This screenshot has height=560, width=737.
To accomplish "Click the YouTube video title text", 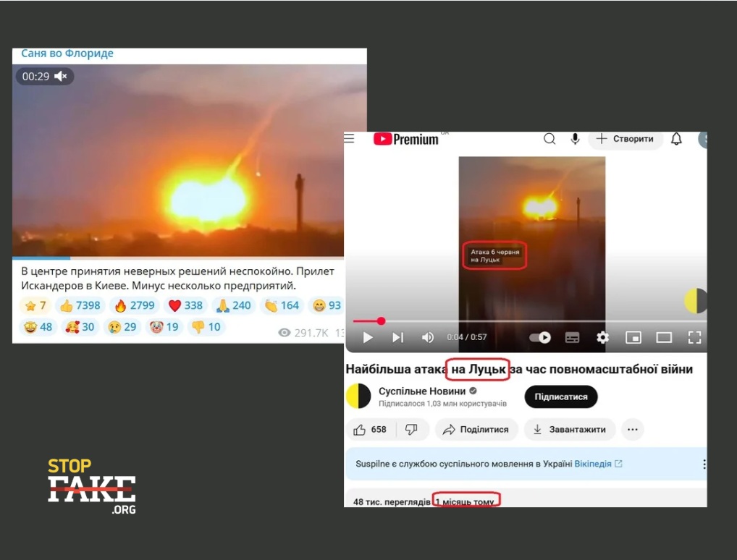I will point(519,369).
